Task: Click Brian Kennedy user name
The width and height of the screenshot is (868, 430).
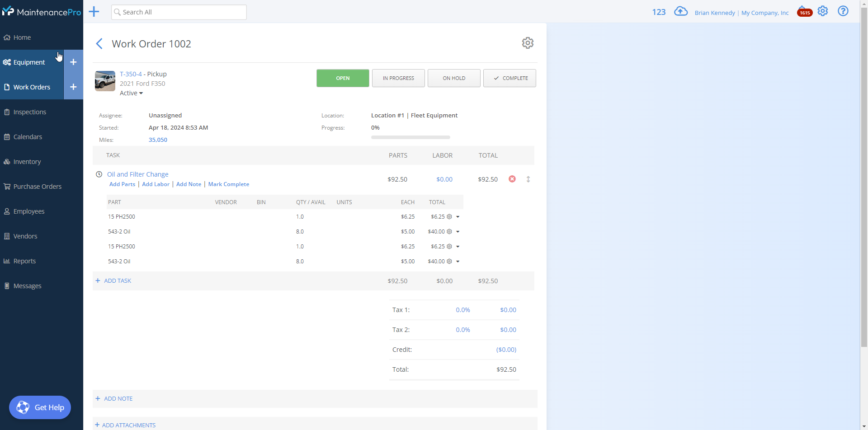Action: pos(715,13)
